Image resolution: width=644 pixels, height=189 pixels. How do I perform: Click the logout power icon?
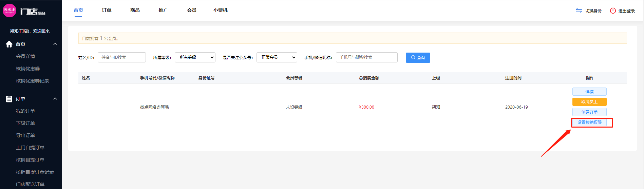coord(613,11)
